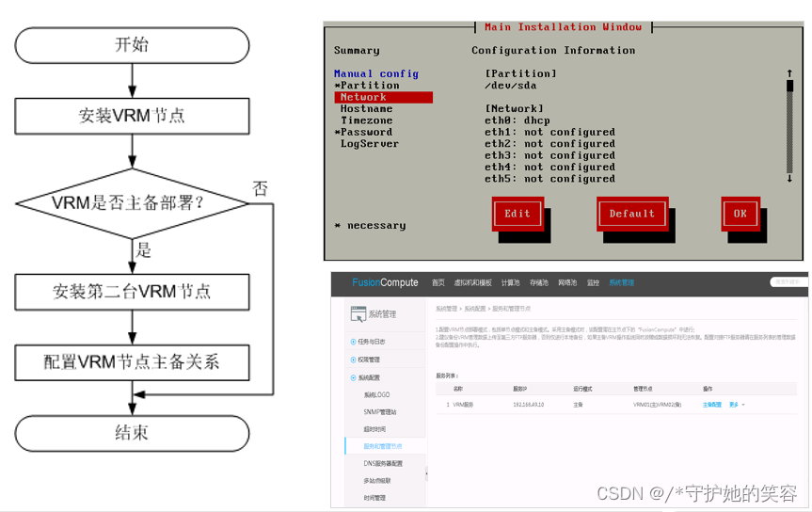Click the /dev/sda partition line
The image size is (812, 512).
click(511, 86)
